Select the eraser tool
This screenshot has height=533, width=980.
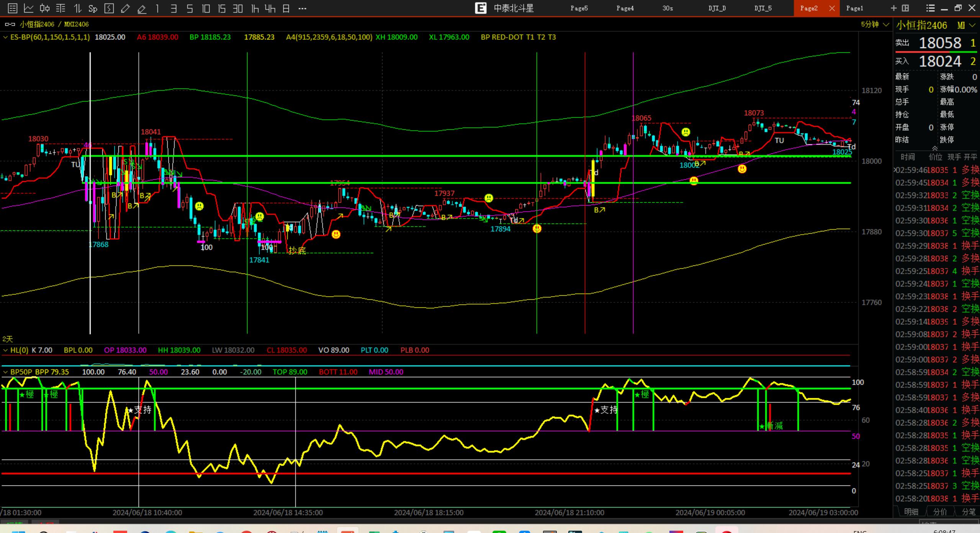[x=142, y=8]
